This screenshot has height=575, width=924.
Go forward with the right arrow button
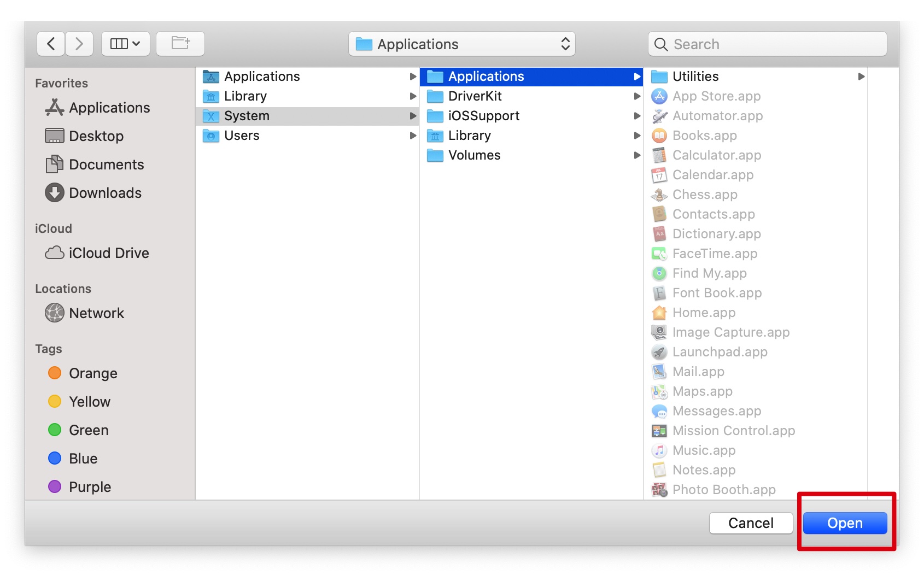click(x=79, y=44)
